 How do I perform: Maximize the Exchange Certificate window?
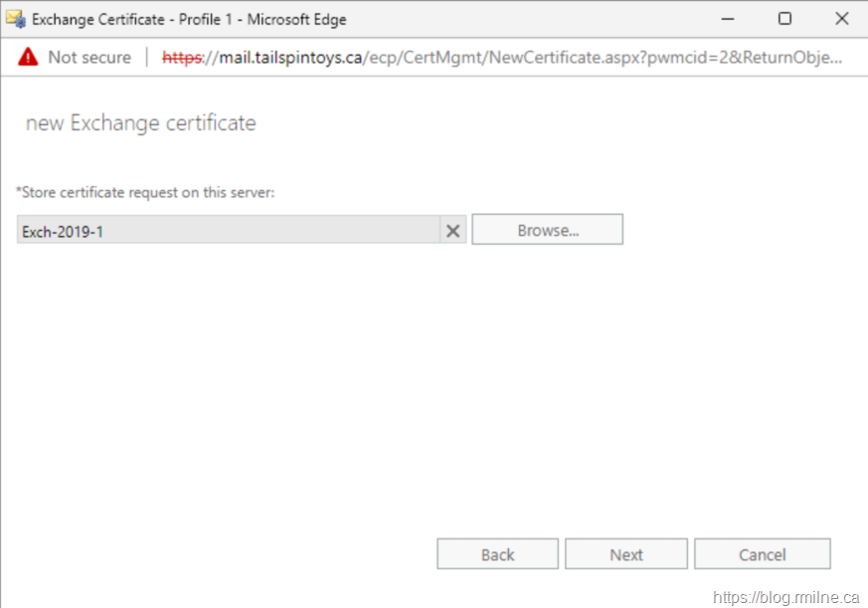784,19
